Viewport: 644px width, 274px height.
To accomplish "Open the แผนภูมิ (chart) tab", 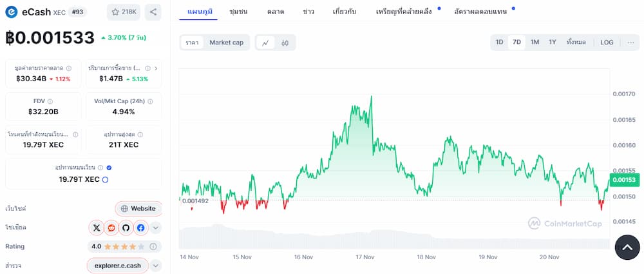I will [200, 12].
